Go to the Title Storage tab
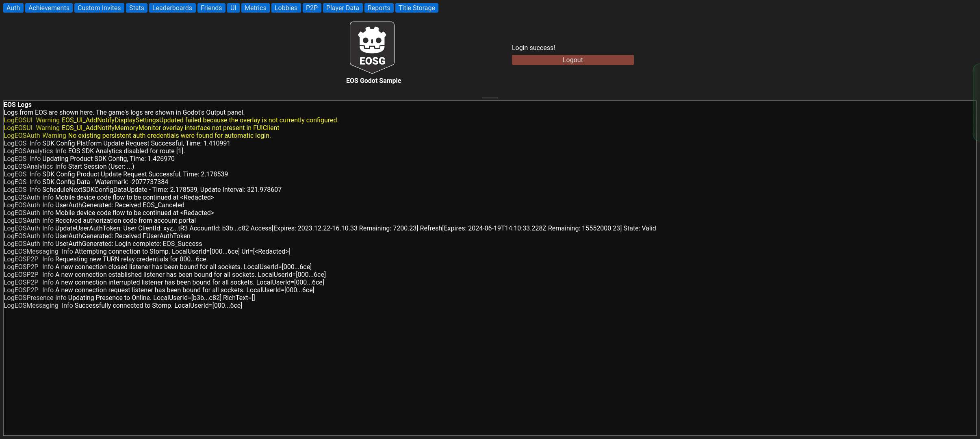Viewport: 980px width, 439px height. tap(416, 8)
